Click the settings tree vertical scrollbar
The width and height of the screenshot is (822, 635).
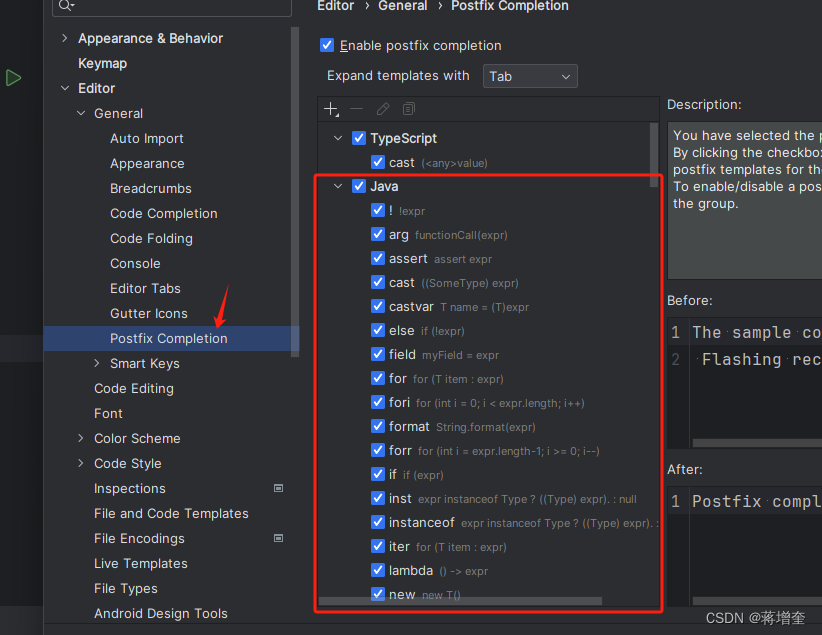coord(295,191)
